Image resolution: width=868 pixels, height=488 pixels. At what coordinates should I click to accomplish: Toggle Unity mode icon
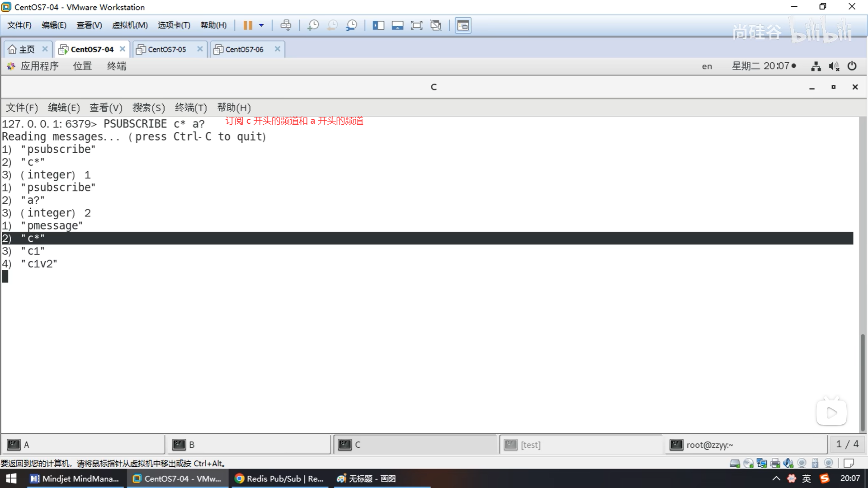(x=436, y=25)
